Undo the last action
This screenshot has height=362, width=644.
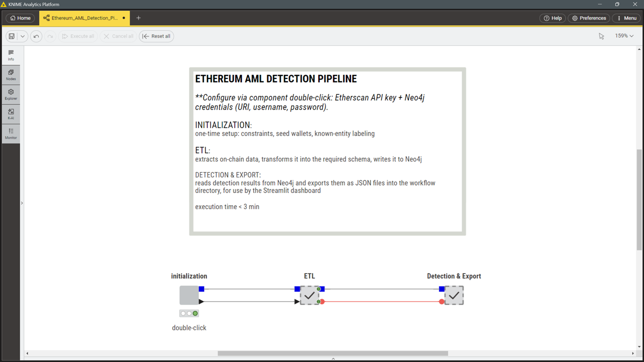36,36
